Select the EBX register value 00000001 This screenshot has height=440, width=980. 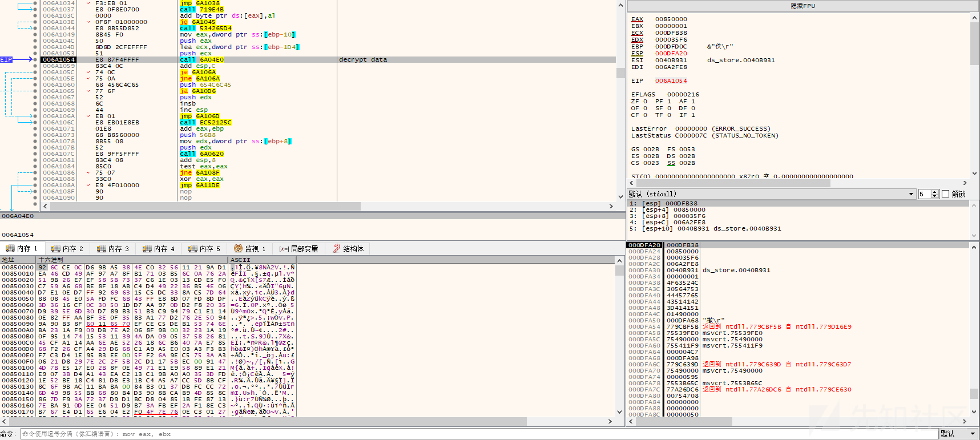click(671, 26)
